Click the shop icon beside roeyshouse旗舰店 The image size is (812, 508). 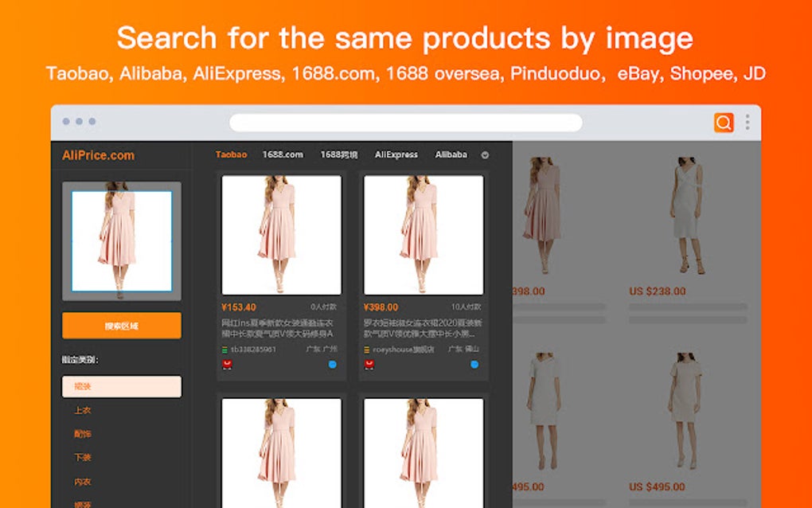[366, 348]
